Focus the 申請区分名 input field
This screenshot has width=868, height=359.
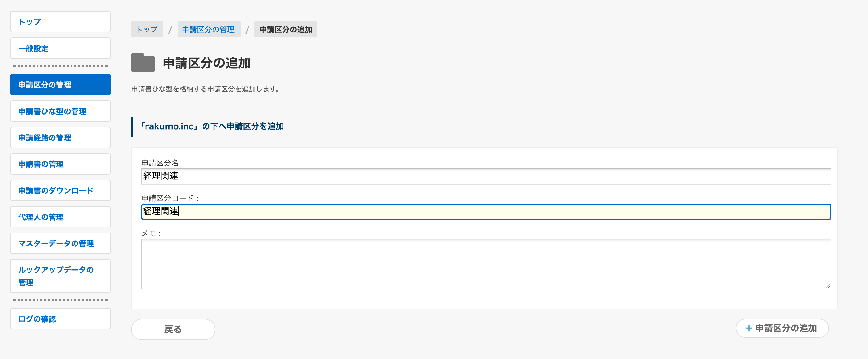[x=486, y=177]
